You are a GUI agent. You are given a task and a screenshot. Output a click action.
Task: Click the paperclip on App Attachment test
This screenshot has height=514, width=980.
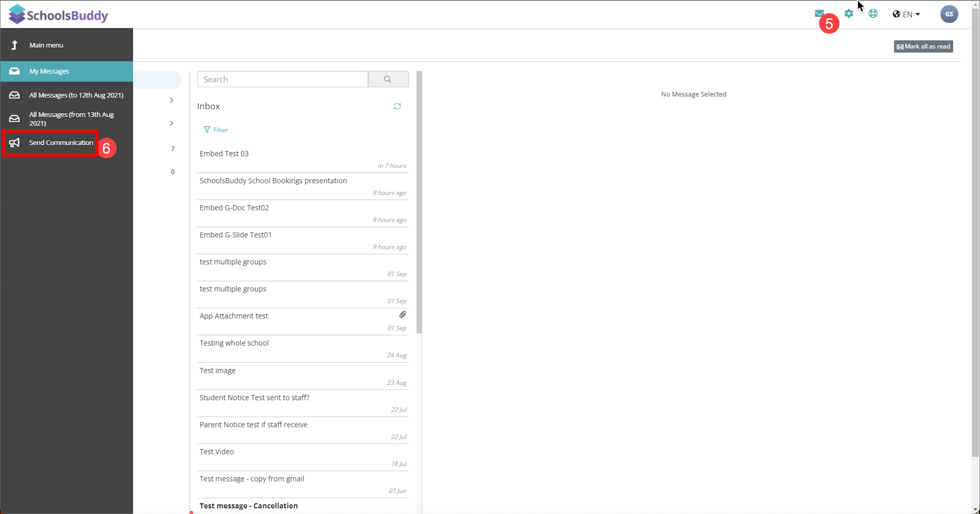click(402, 315)
